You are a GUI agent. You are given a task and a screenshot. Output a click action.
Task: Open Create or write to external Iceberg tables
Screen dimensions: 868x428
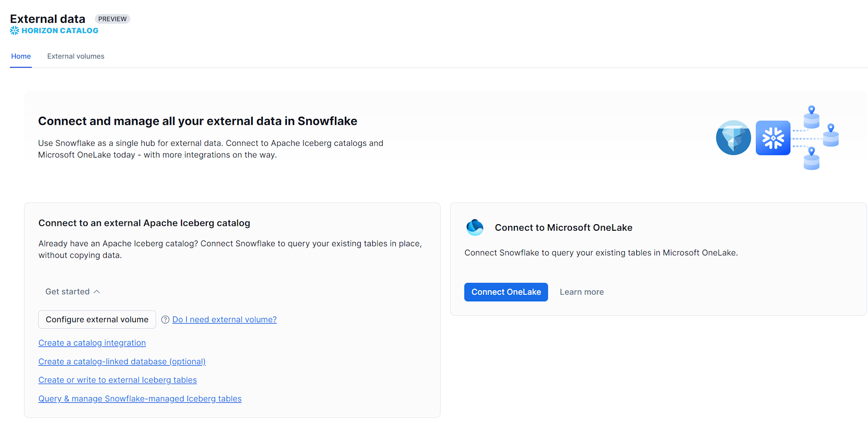click(x=118, y=380)
